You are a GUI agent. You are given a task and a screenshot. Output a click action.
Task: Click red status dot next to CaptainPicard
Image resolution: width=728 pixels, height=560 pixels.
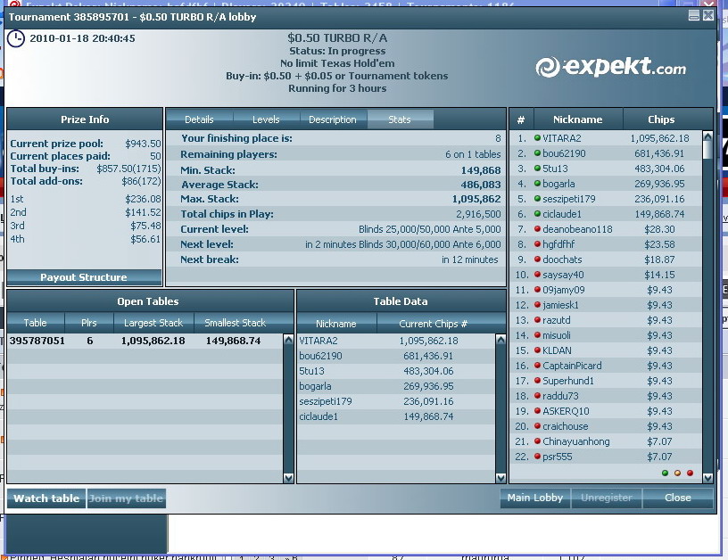tap(537, 365)
